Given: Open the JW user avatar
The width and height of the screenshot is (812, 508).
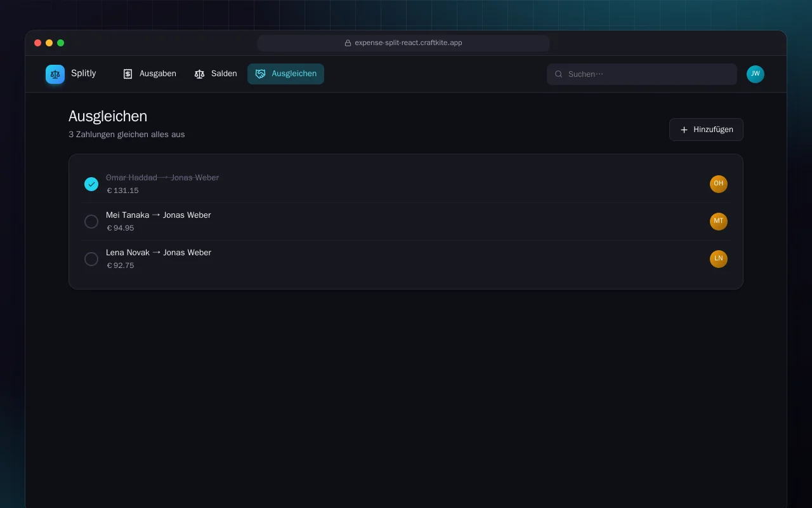Looking at the screenshot, I should [756, 74].
